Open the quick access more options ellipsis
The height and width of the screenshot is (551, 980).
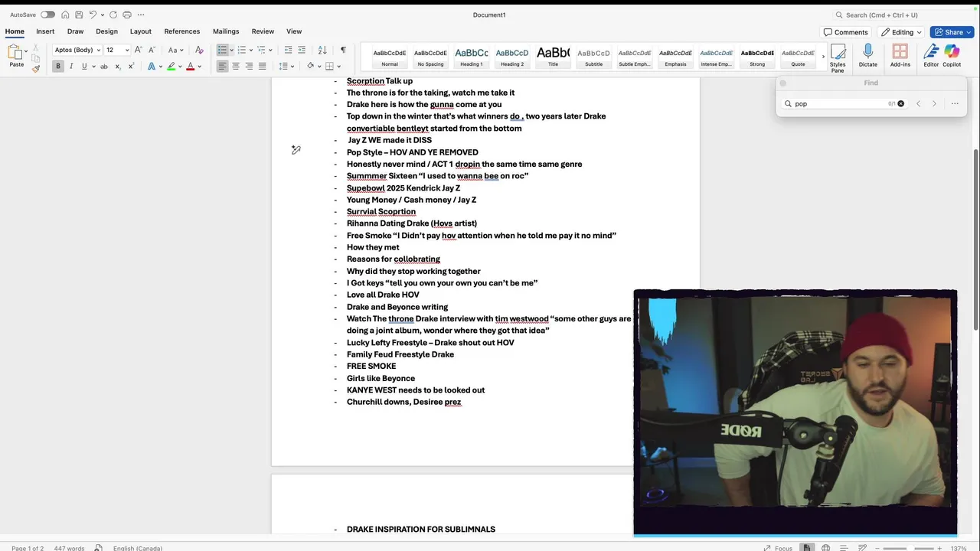tap(141, 15)
